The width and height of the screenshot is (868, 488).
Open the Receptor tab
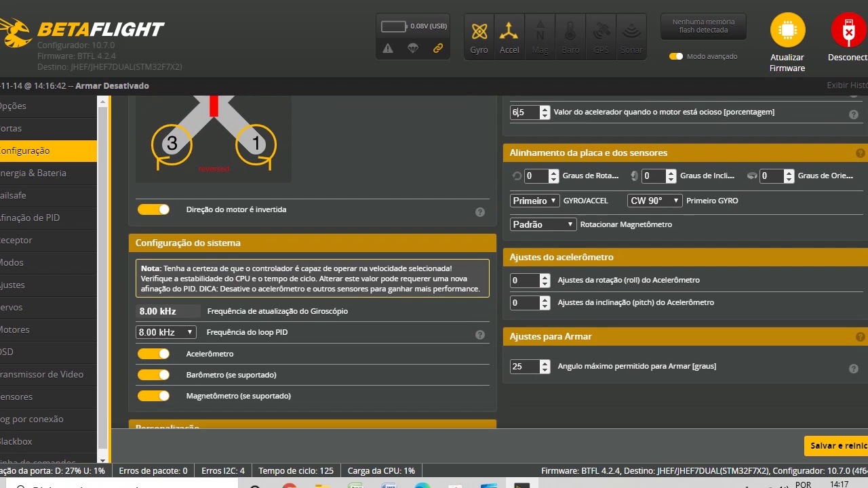click(x=48, y=240)
